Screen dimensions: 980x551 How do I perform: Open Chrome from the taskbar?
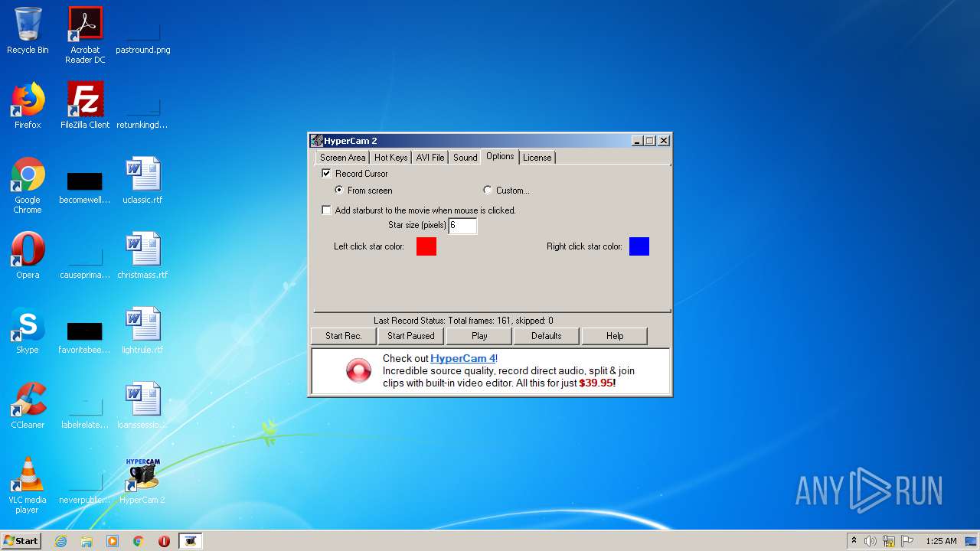coord(139,541)
